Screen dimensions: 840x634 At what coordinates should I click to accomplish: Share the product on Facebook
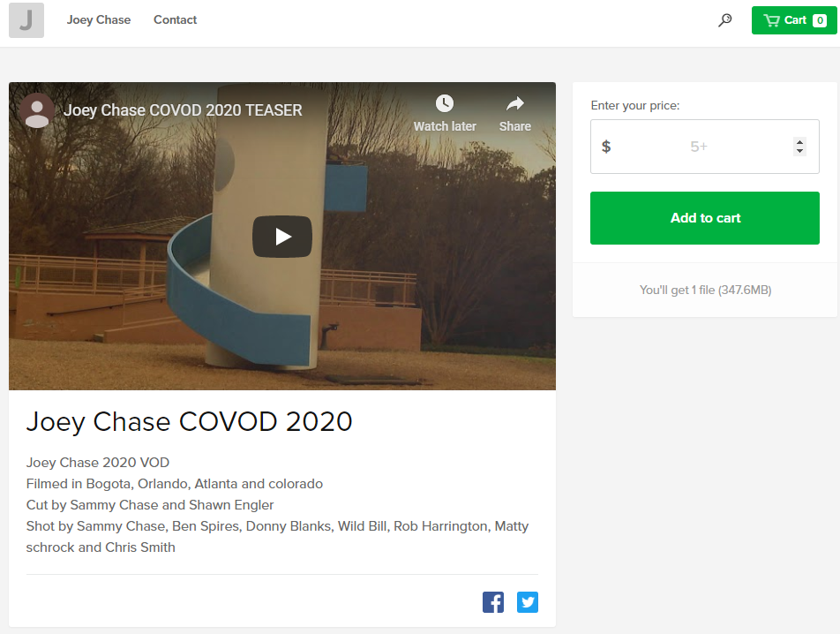point(493,602)
